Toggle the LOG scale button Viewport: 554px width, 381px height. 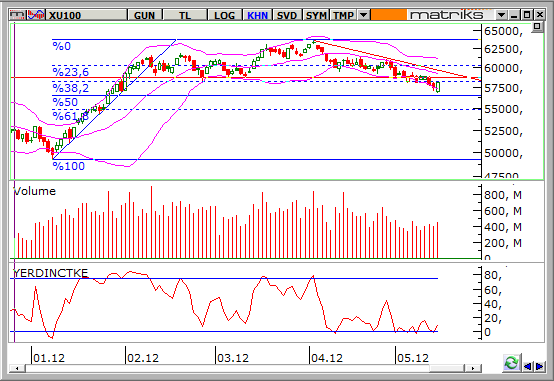tap(224, 15)
